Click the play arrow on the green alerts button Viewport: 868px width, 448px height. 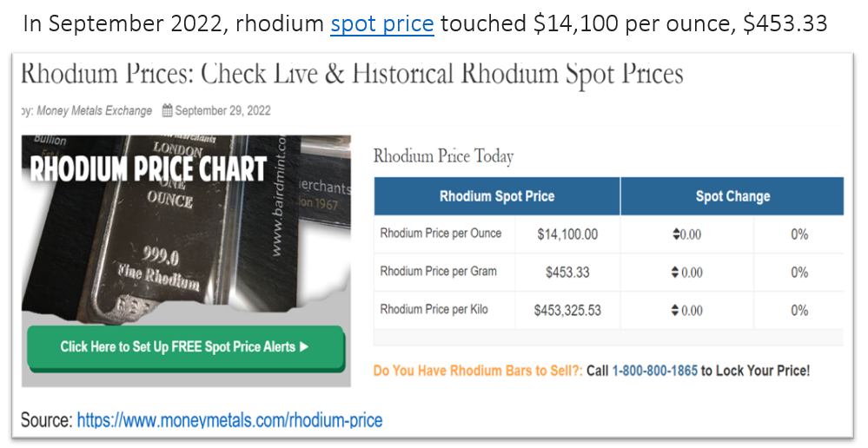tap(303, 346)
